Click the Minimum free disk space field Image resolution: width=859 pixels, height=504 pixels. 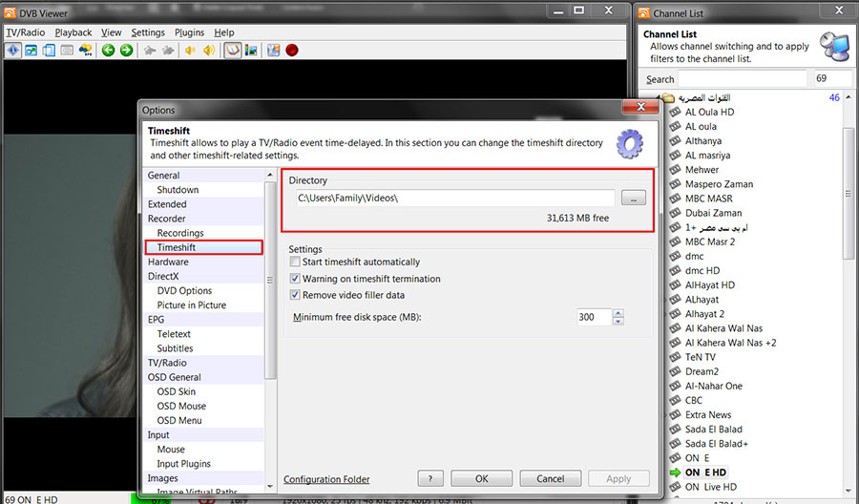595,317
